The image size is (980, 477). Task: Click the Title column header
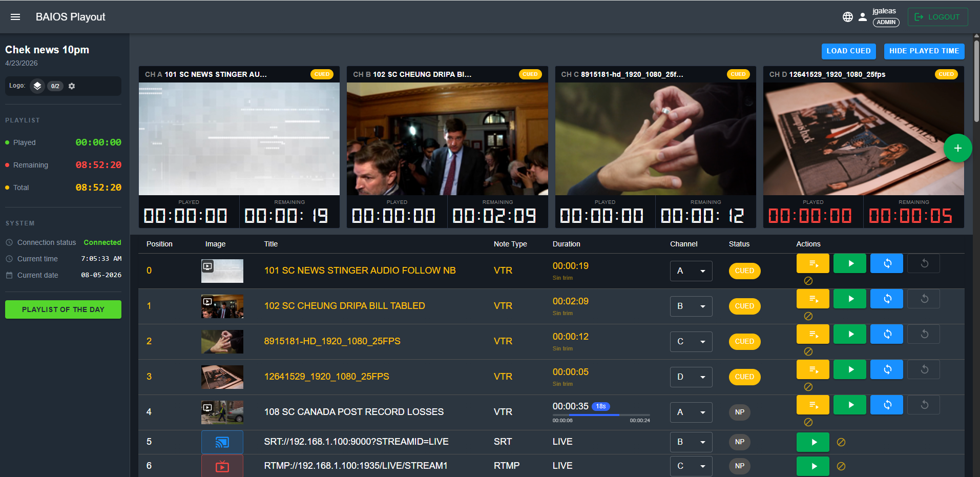271,244
